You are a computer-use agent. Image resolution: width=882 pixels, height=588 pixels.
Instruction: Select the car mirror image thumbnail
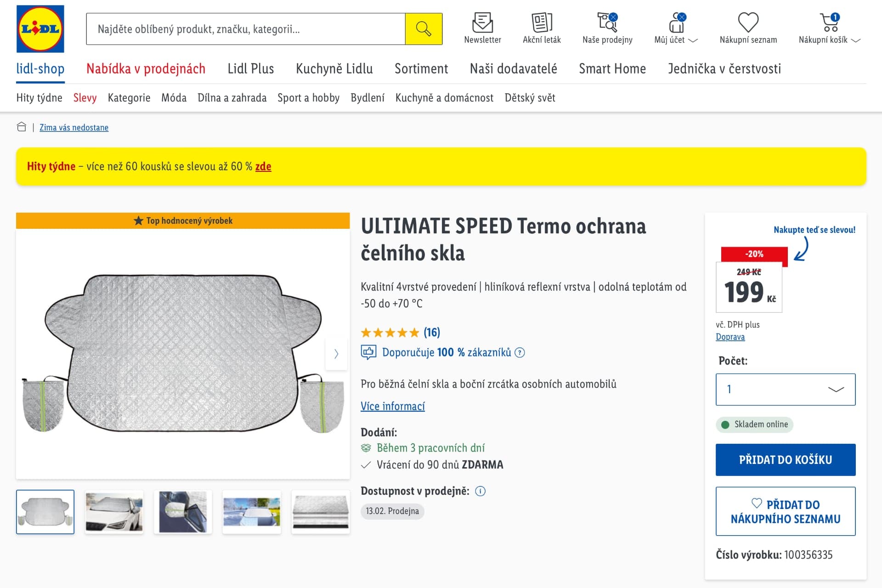(182, 511)
